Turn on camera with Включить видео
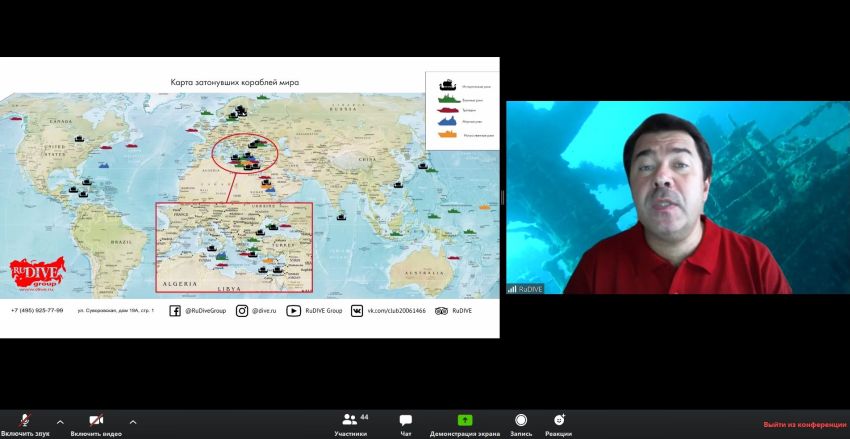 96,425
